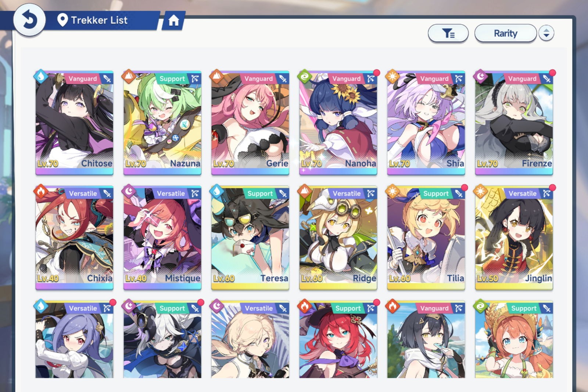588x392 pixels.
Task: Click the Vanguard tag on Firenze
Action: coord(522,79)
